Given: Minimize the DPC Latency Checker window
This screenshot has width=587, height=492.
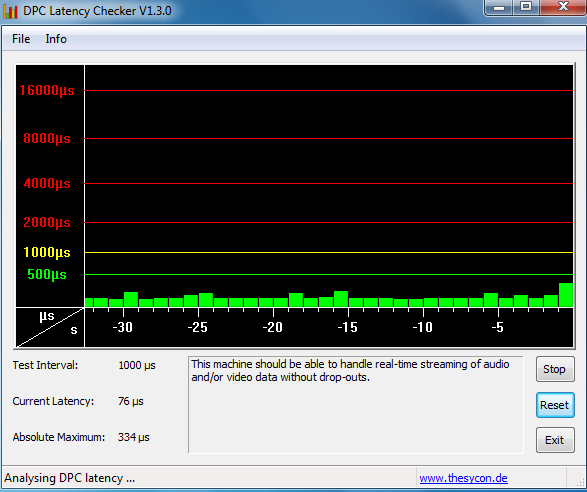Looking at the screenshot, I should pyautogui.click(x=499, y=7).
